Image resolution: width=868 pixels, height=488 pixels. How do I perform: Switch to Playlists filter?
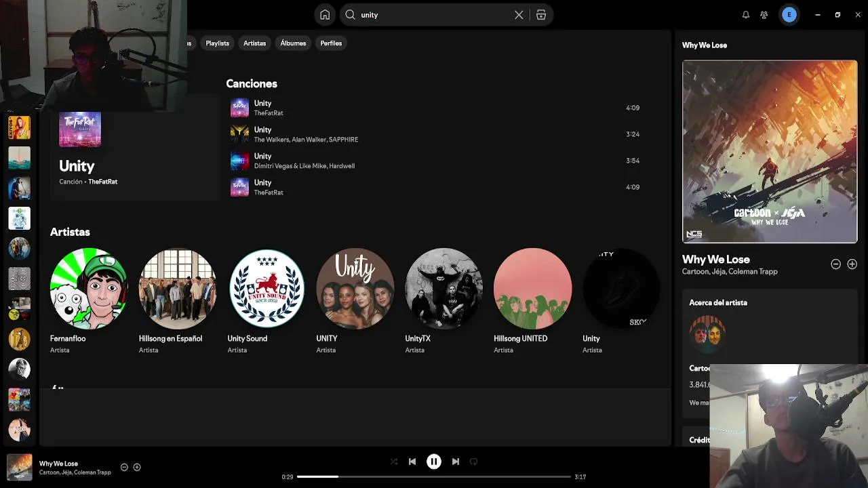click(x=217, y=43)
